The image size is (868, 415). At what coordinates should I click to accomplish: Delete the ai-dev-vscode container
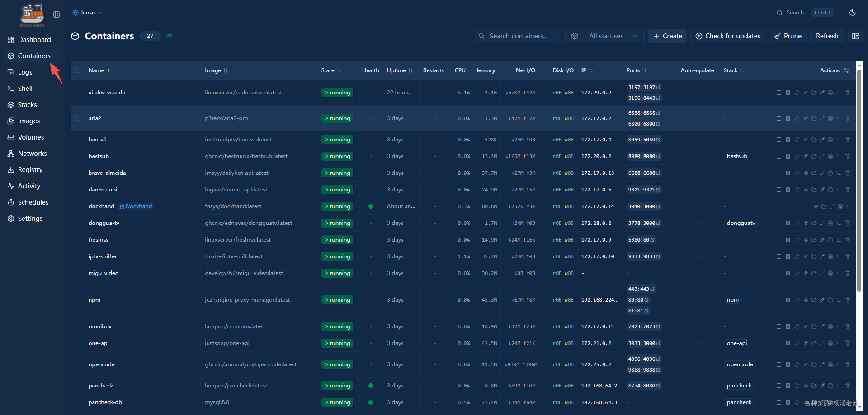click(848, 93)
